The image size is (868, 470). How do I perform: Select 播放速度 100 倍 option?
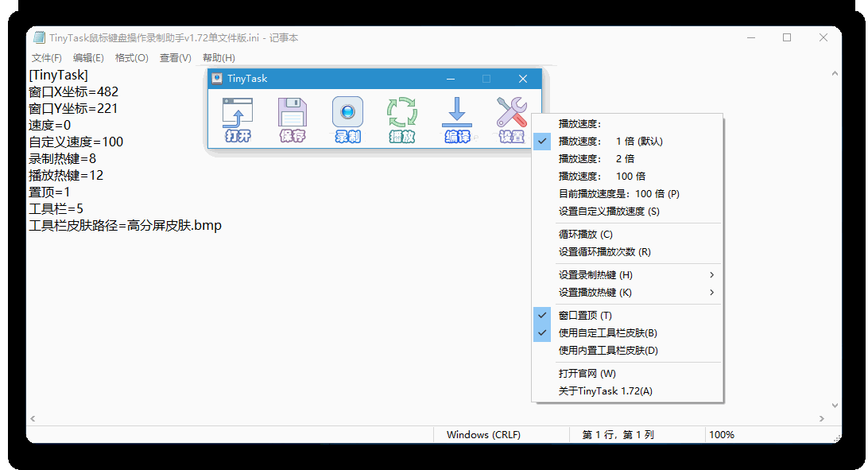click(x=627, y=176)
